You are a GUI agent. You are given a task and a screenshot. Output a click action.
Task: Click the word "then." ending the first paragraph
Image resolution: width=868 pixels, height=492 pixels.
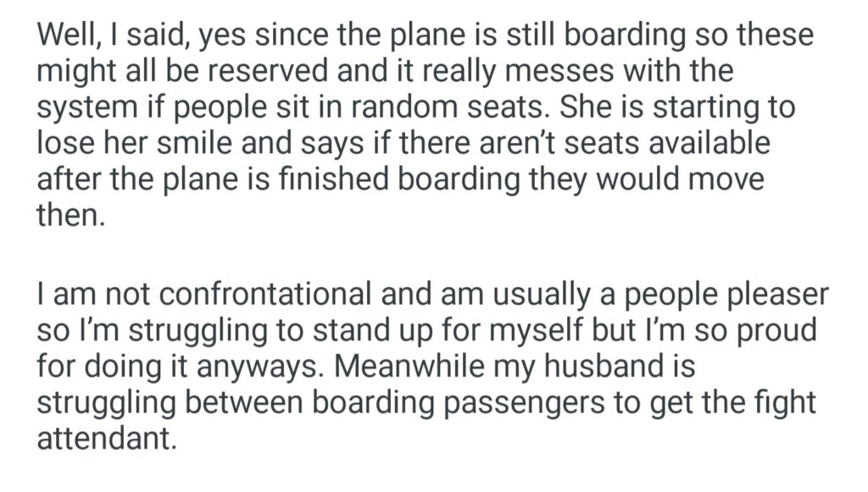click(x=70, y=215)
